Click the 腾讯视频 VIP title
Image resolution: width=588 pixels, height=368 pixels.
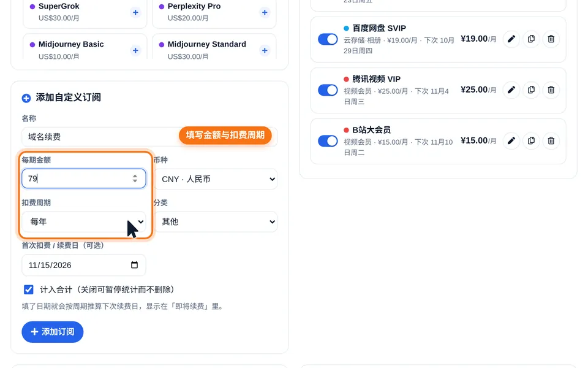click(377, 79)
